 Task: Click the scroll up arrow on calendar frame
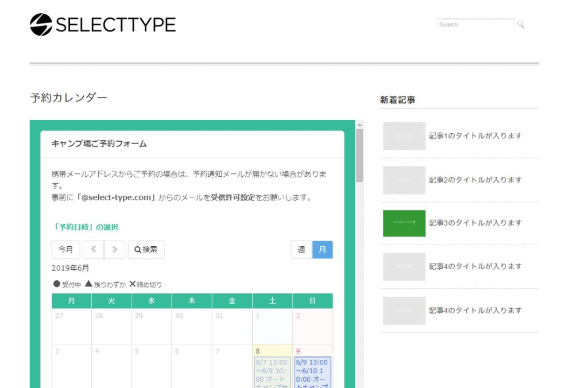(x=359, y=124)
